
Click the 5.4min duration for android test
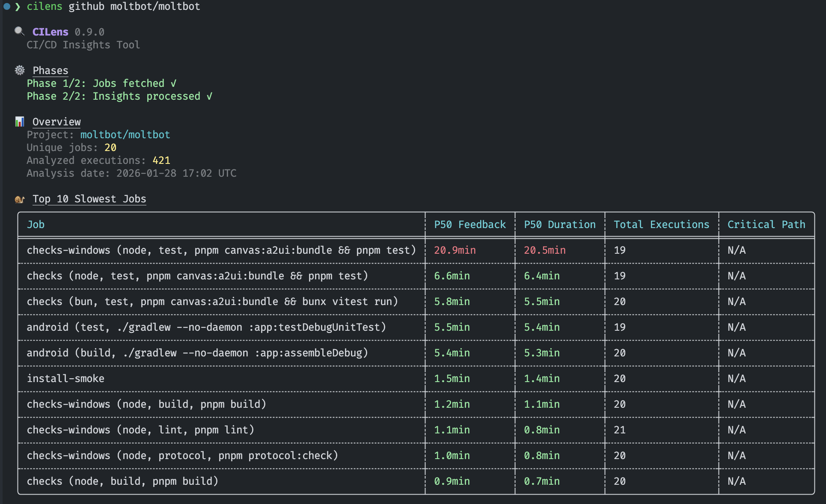[542, 327]
